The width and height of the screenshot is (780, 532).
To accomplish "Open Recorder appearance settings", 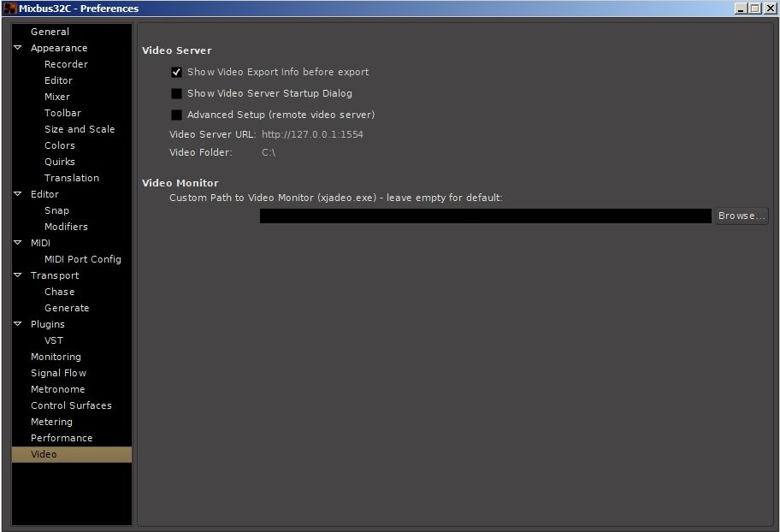I will coord(66,64).
